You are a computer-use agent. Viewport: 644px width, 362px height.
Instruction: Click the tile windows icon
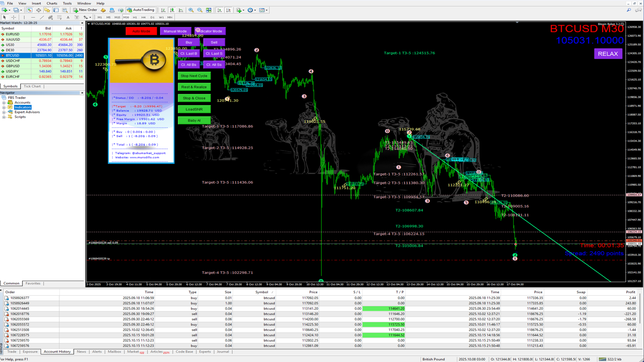pos(209,10)
